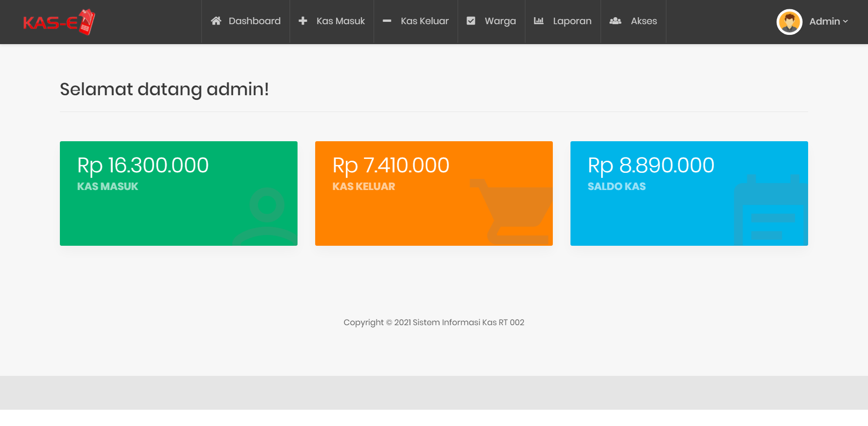868x426 pixels.
Task: Select the plus icon for Kas Masuk
Action: coord(303,21)
